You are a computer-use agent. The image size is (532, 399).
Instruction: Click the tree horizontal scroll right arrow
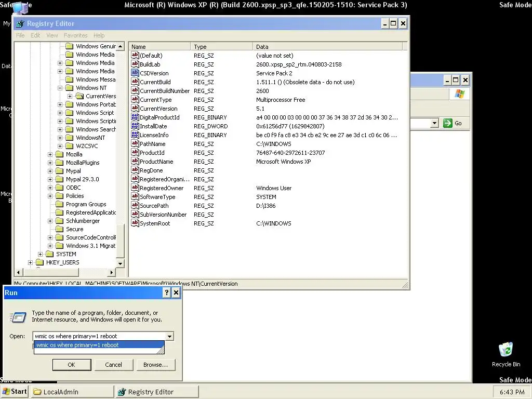point(111,272)
